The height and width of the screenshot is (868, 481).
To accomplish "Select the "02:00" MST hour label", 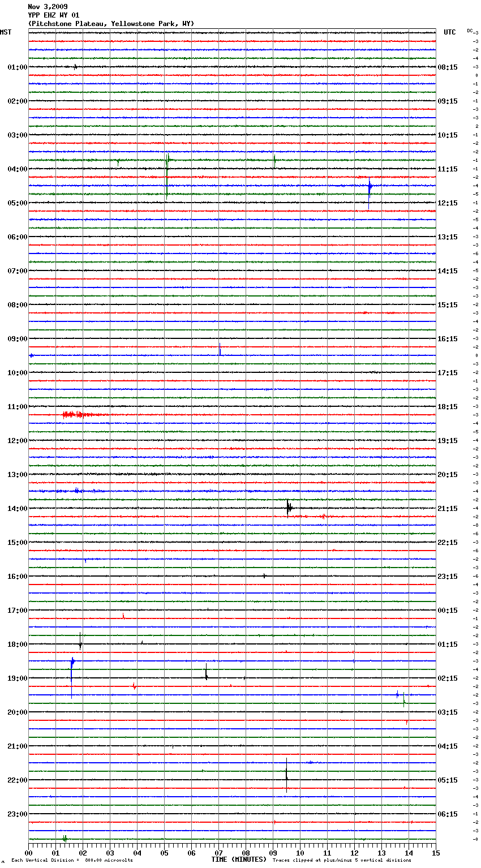I will [18, 101].
